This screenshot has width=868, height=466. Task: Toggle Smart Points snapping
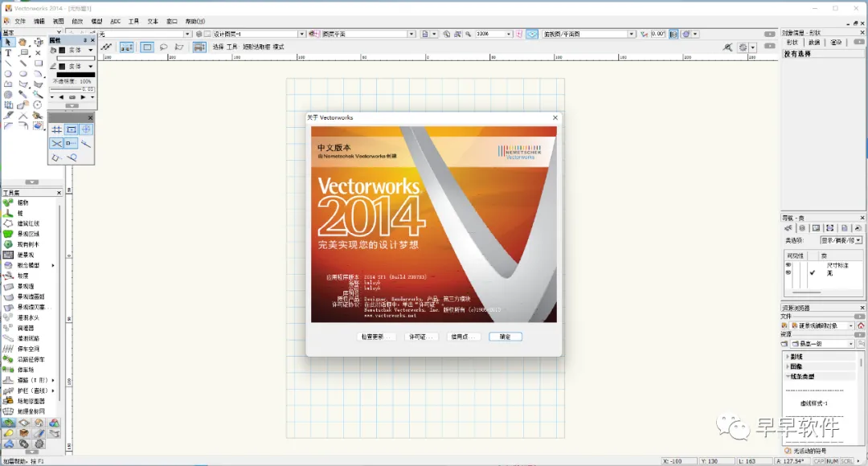[x=72, y=143]
